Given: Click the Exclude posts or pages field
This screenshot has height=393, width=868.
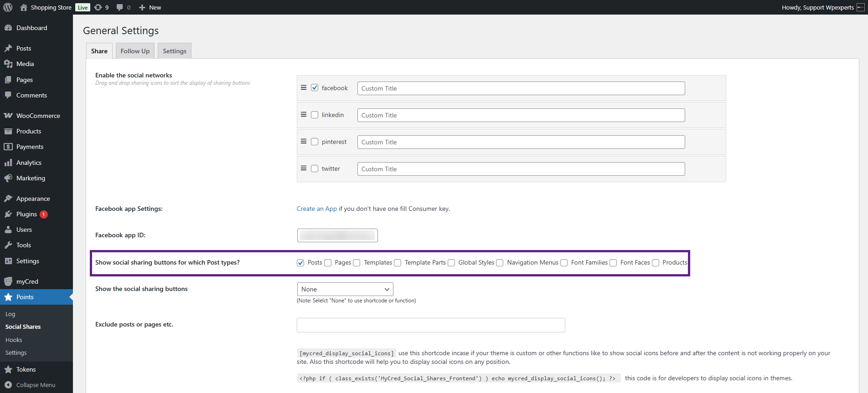Looking at the screenshot, I should tap(430, 325).
